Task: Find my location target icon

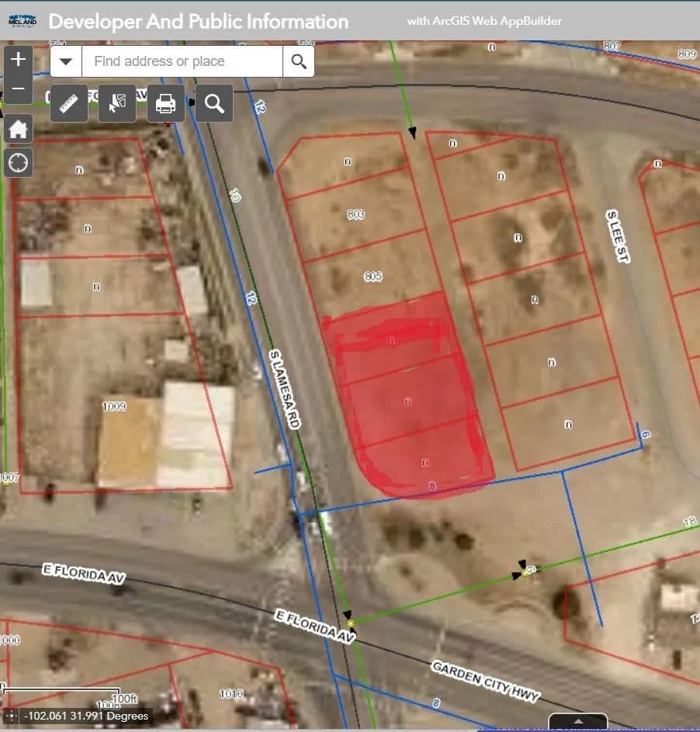Action: point(18,163)
